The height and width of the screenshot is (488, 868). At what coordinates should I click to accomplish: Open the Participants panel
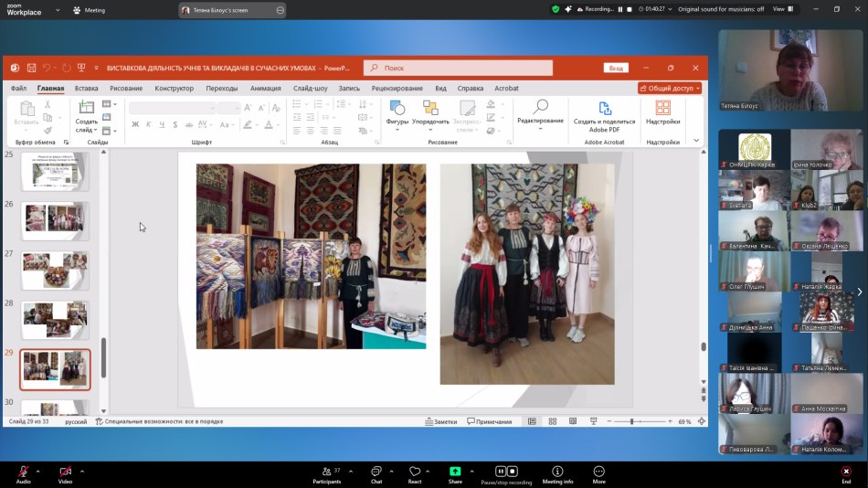coord(326,472)
